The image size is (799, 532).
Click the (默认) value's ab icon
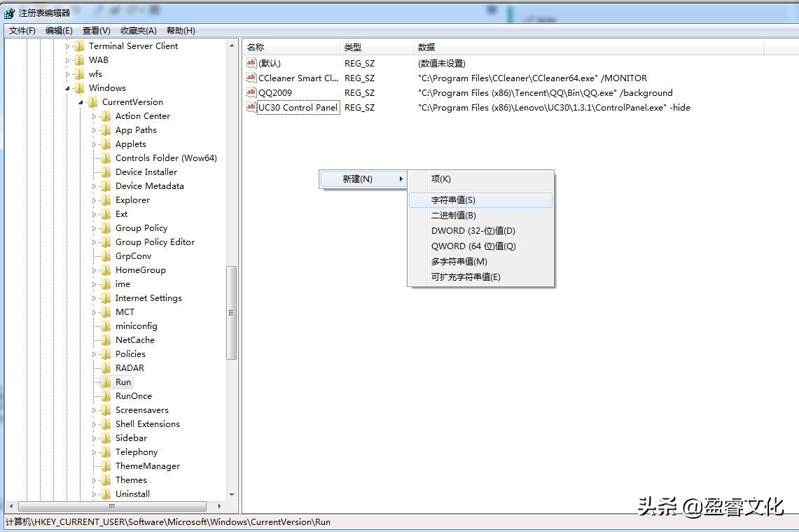(251, 63)
